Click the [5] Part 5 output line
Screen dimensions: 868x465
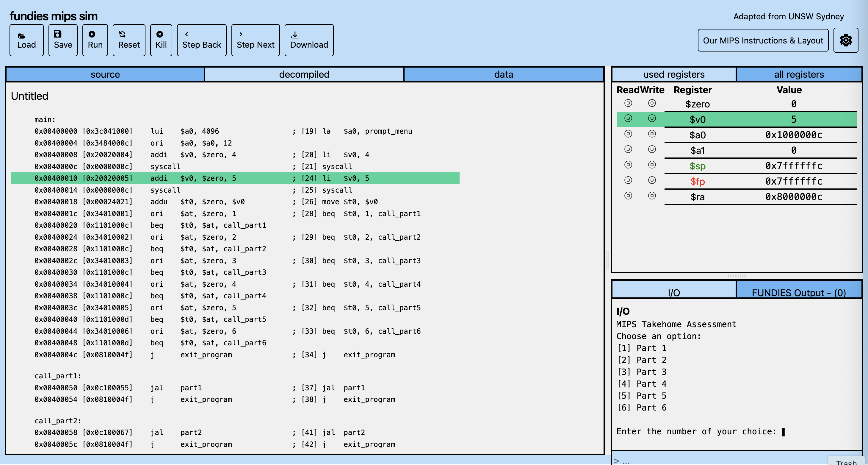point(641,396)
